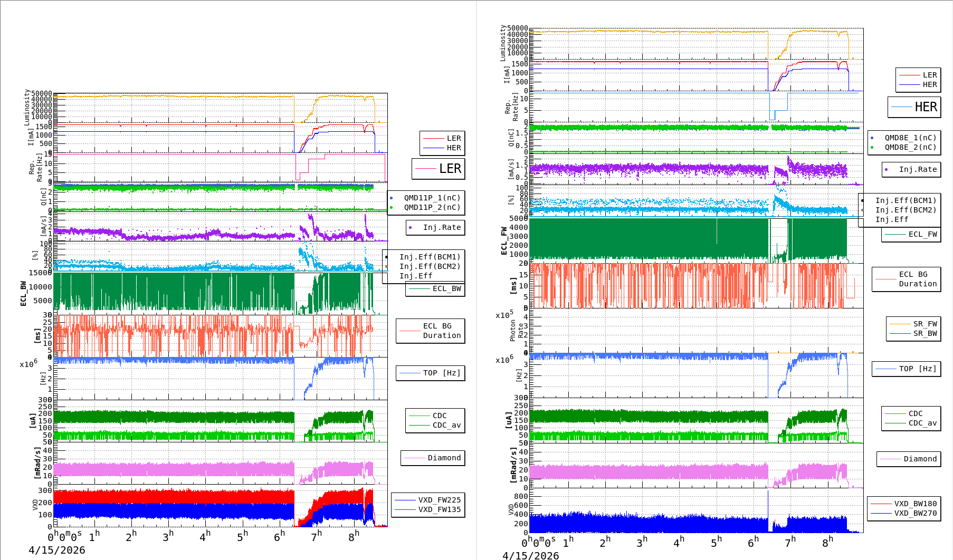Click the 7h tick label on left time axis
The width and height of the screenshot is (953, 560).
pyautogui.click(x=316, y=536)
